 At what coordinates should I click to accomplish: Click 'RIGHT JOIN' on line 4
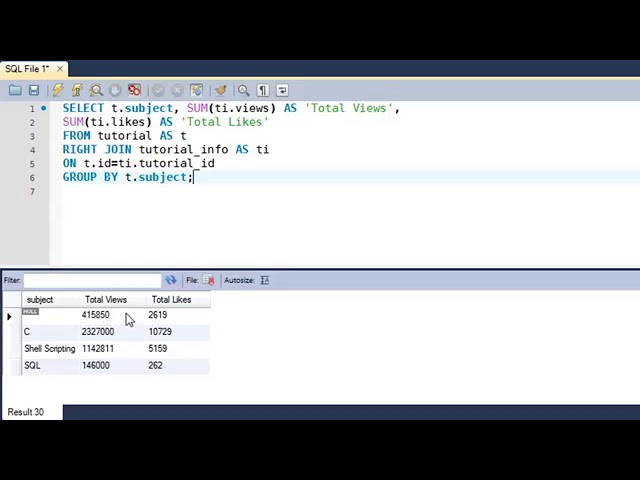(97, 149)
